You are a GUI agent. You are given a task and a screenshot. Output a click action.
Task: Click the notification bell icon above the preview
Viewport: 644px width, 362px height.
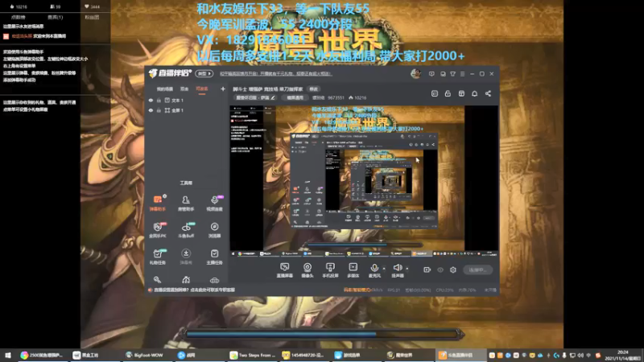474,93
